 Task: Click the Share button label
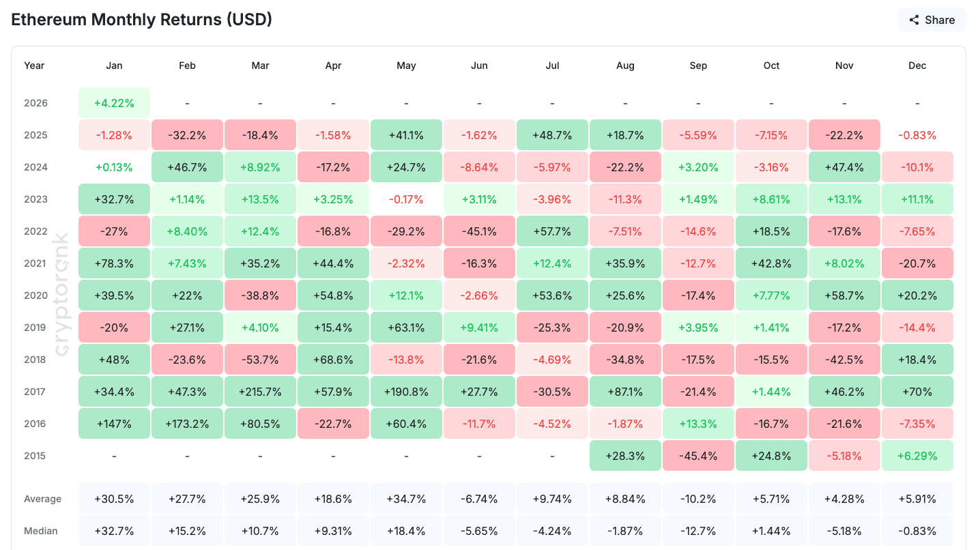point(940,20)
